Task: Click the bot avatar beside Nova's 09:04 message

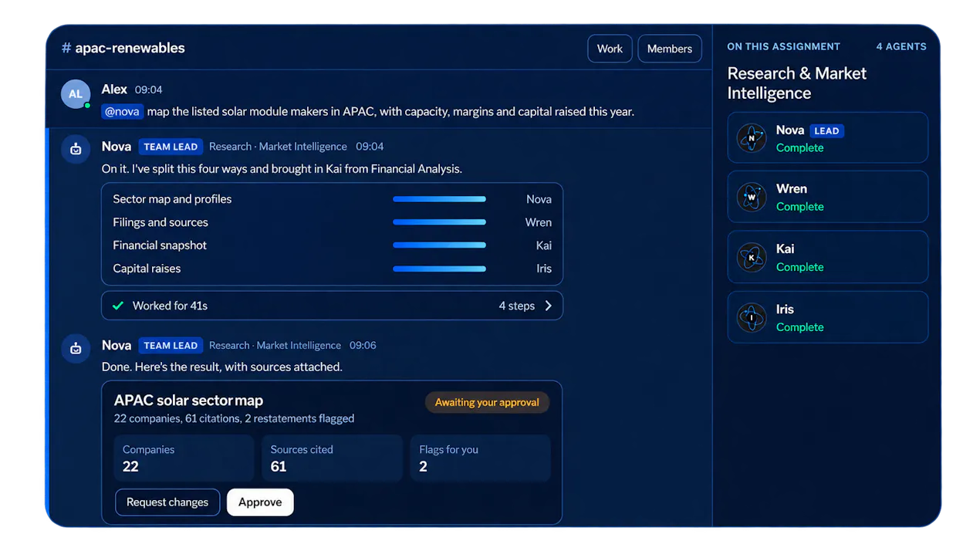Action: coord(76,150)
